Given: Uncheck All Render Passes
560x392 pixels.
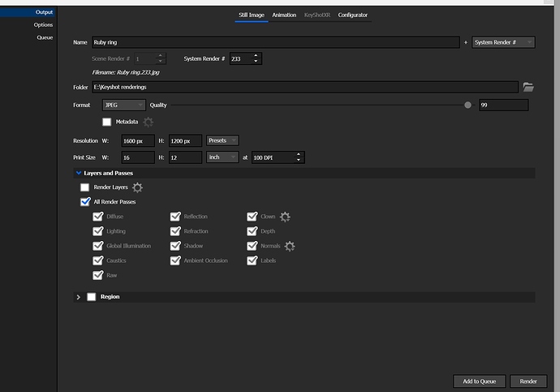Looking at the screenshot, I should point(85,201).
